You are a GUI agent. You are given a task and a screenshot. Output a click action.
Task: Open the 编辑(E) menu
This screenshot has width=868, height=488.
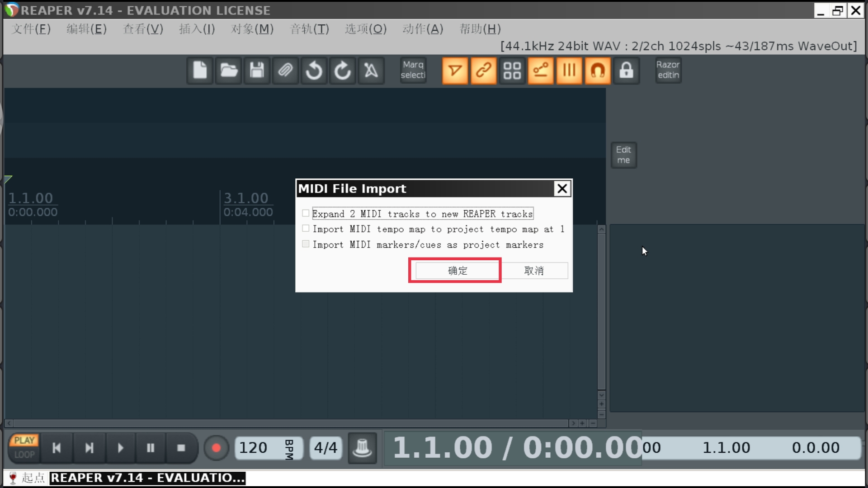86,29
